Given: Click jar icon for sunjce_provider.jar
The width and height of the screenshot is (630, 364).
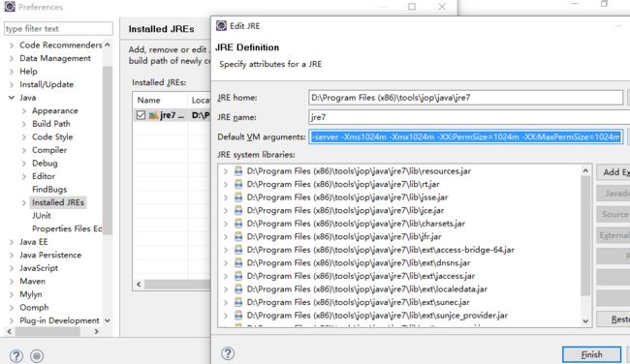Looking at the screenshot, I should [238, 315].
